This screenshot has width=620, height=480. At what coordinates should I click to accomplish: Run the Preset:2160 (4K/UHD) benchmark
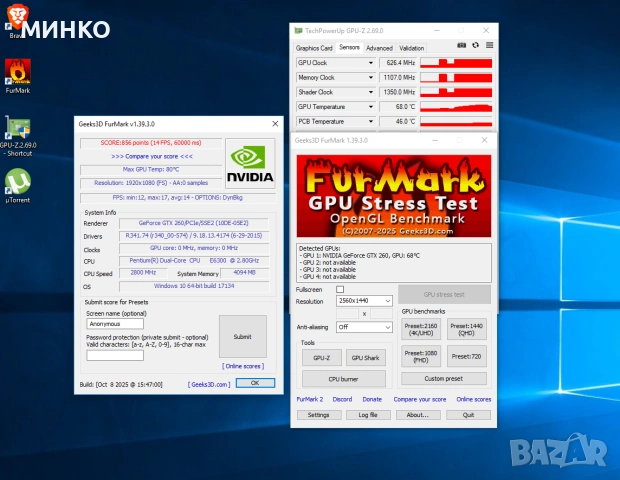point(421,329)
